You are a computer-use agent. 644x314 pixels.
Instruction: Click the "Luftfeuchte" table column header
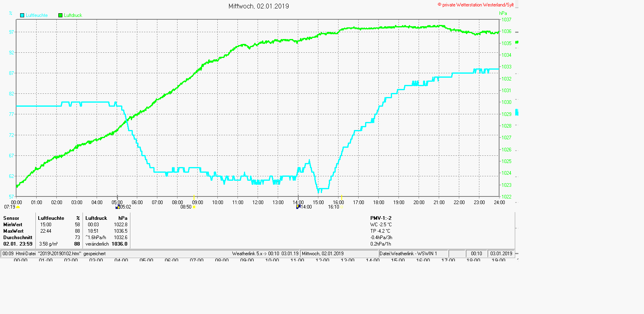(x=51, y=218)
